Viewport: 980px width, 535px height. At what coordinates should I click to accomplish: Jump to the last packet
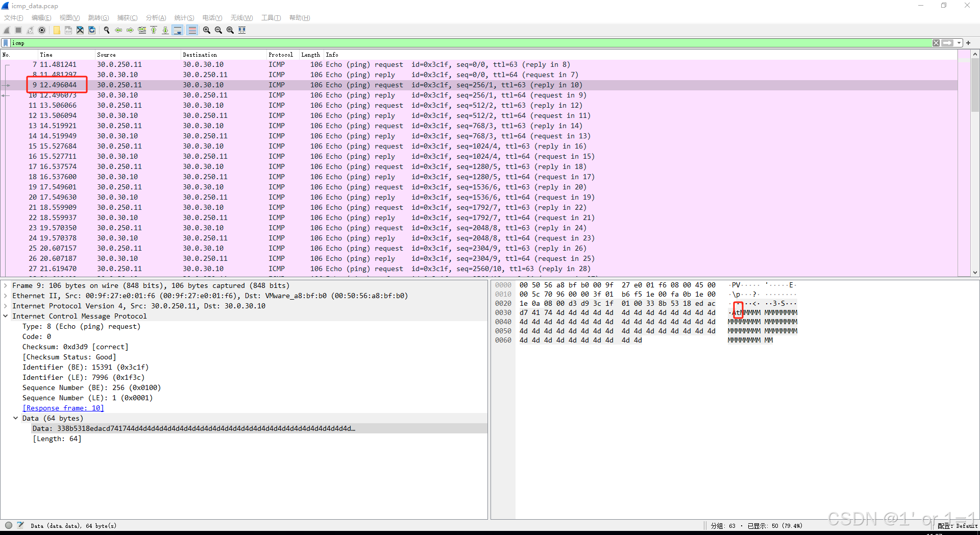click(x=165, y=30)
